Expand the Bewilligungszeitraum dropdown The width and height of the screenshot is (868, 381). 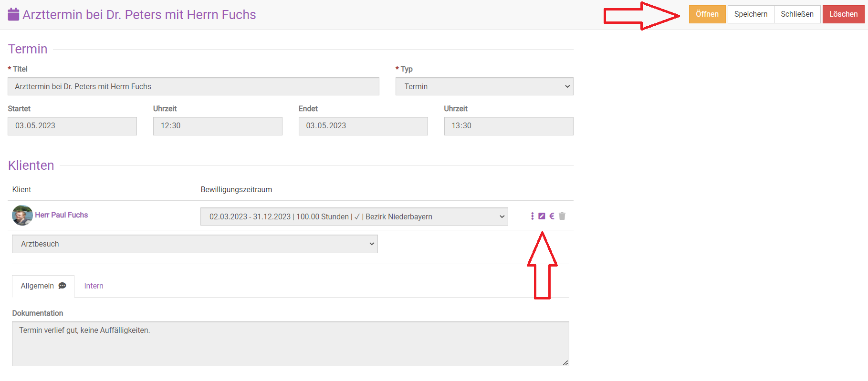[354, 217]
